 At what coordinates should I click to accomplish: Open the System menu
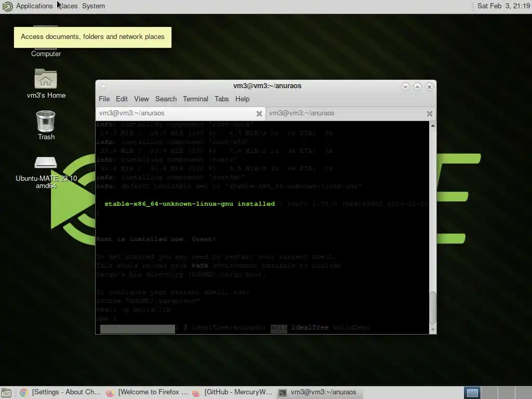[94, 6]
